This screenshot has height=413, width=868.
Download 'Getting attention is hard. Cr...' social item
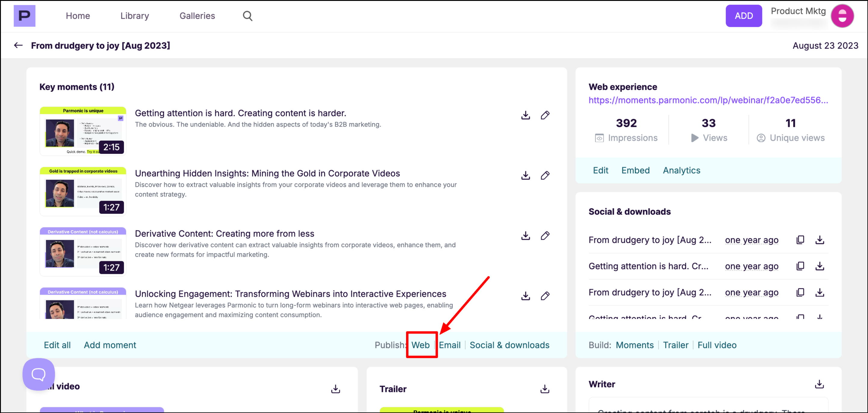coord(820,266)
